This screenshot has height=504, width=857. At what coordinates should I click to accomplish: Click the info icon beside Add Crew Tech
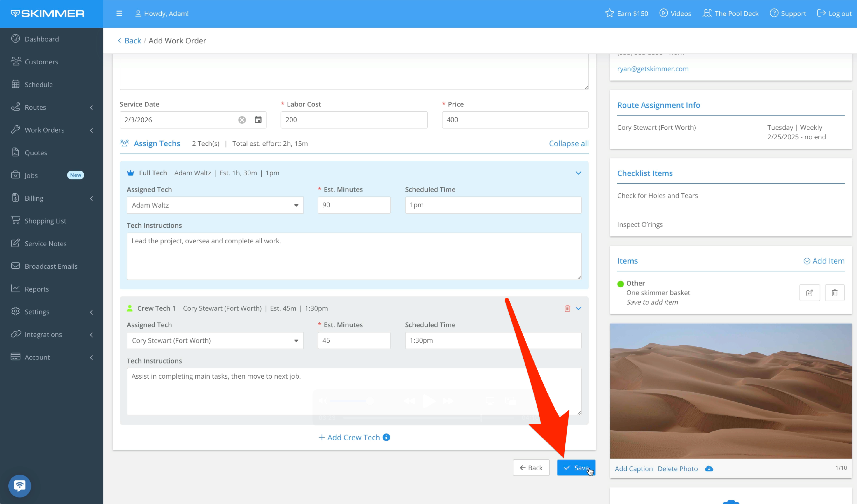[x=386, y=437]
